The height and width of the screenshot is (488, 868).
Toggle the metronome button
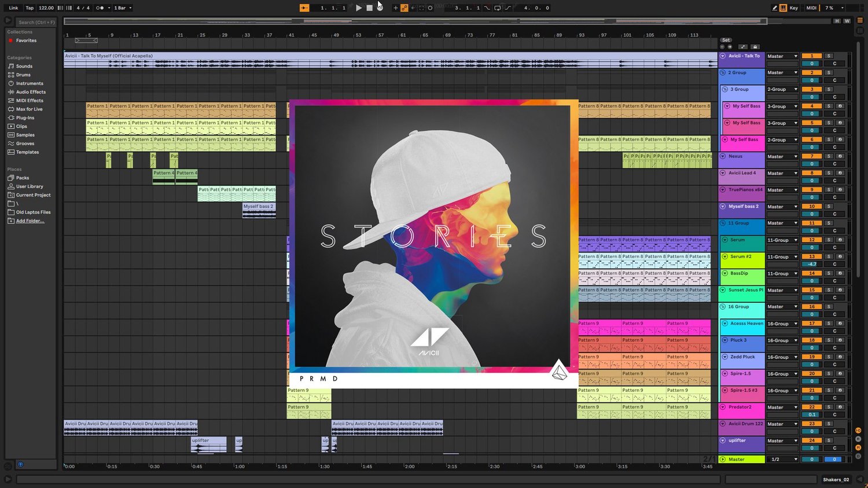point(100,8)
